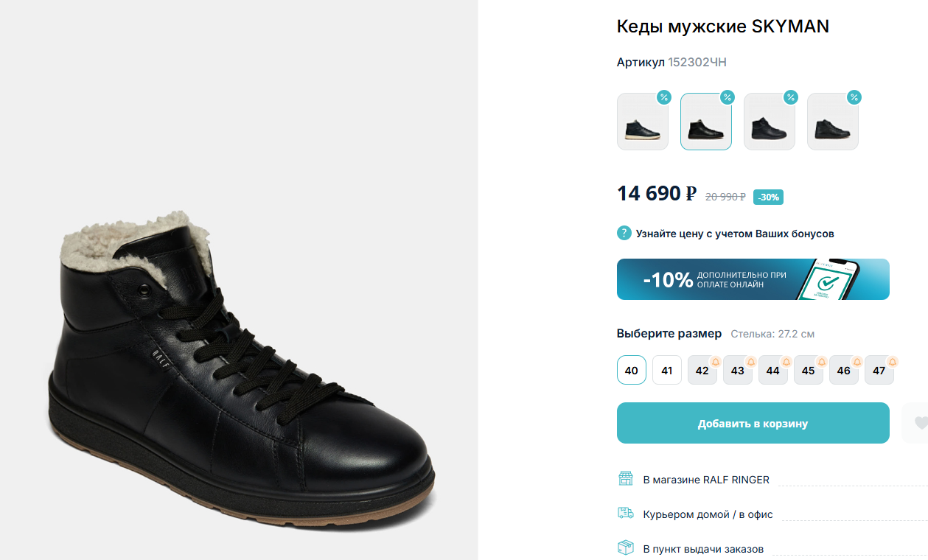Click the bell icon on size 47
Viewport: 928px width, 560px height.
[x=892, y=362]
